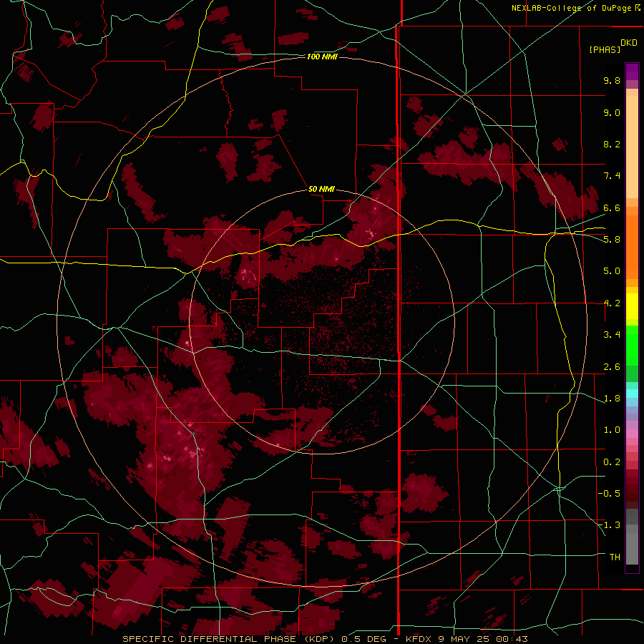The height and width of the screenshot is (644, 644).
Task: Pick the yellow segment of the color bar
Action: (x=632, y=306)
